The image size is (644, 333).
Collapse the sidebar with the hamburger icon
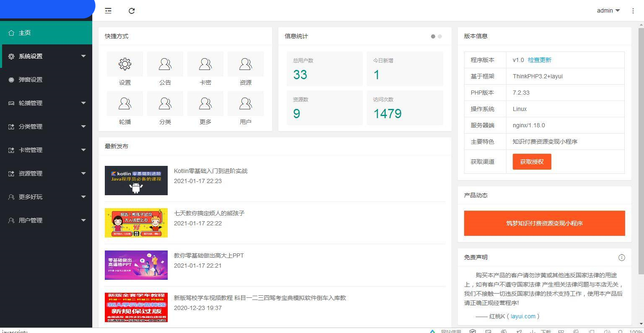[108, 11]
